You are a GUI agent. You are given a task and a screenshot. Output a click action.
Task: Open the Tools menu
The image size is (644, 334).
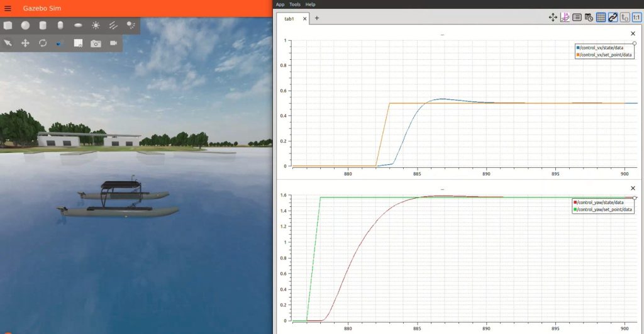(x=294, y=4)
